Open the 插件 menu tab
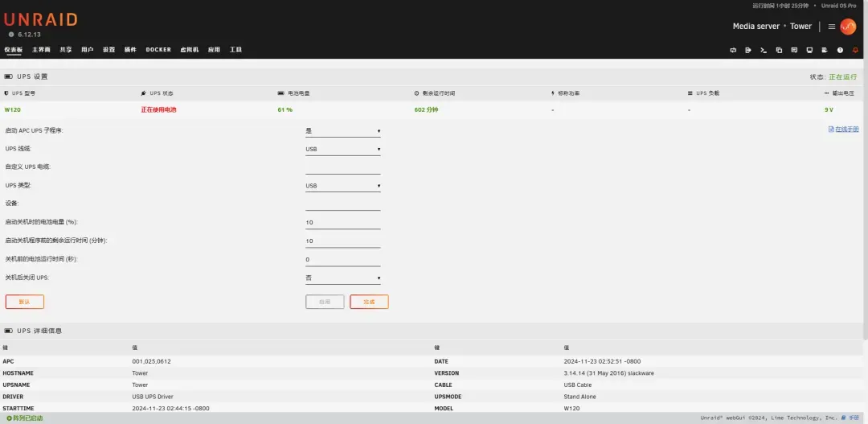This screenshot has height=424, width=868. (130, 50)
